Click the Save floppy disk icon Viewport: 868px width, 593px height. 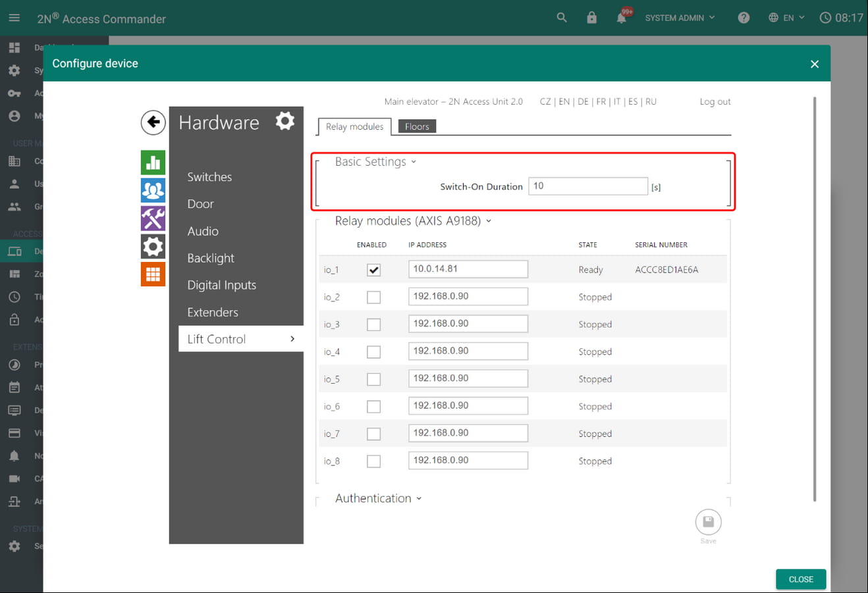[x=708, y=523]
